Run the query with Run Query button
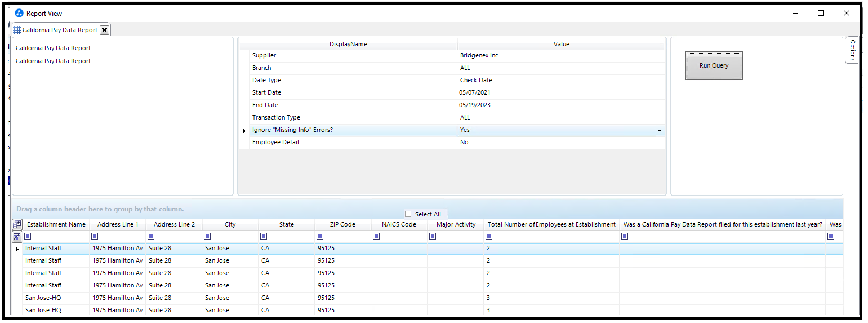The height and width of the screenshot is (323, 868). click(x=714, y=65)
